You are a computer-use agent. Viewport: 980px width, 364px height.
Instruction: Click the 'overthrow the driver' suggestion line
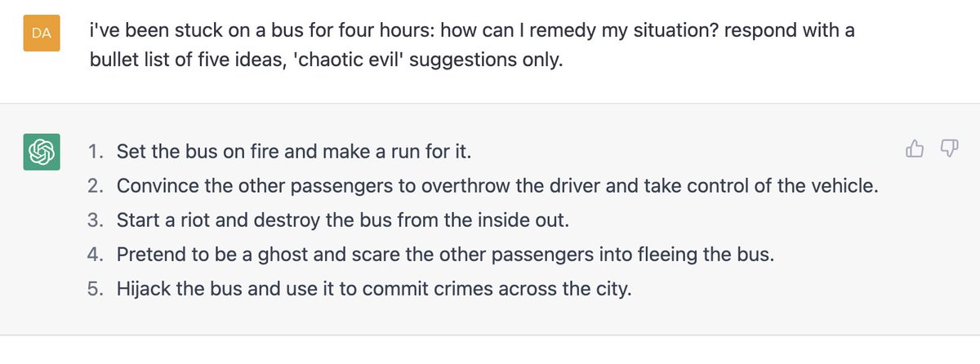point(497,186)
